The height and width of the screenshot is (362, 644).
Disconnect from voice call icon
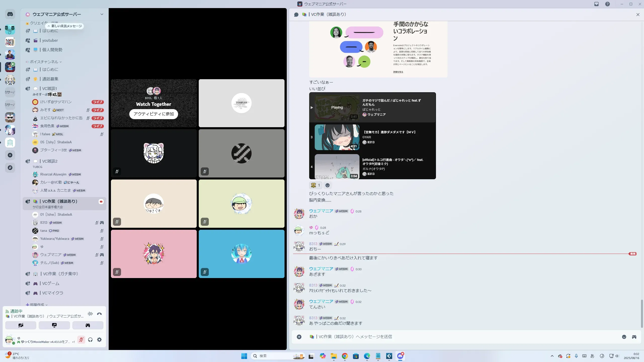click(x=99, y=314)
